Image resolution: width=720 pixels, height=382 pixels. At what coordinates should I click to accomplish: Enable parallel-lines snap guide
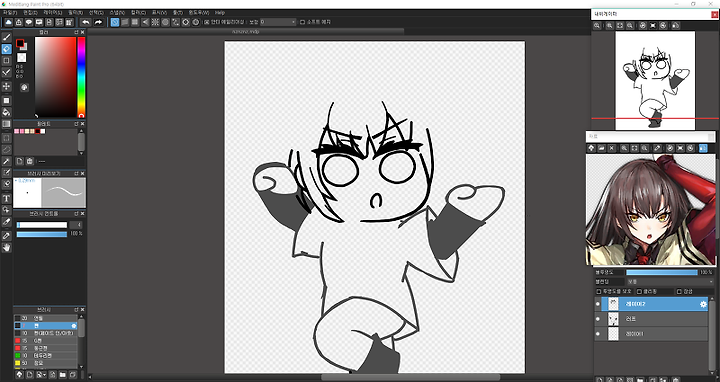[125, 22]
